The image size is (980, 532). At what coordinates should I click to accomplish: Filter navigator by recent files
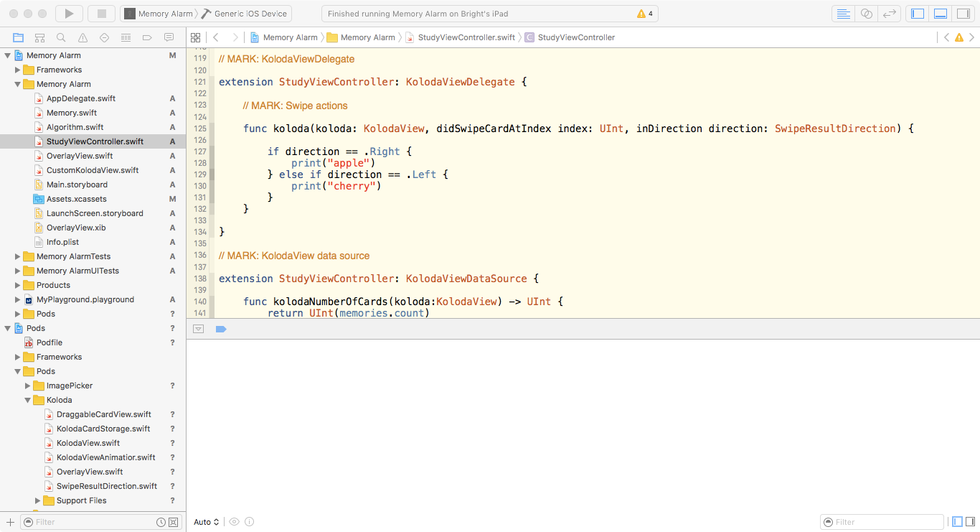click(x=161, y=522)
